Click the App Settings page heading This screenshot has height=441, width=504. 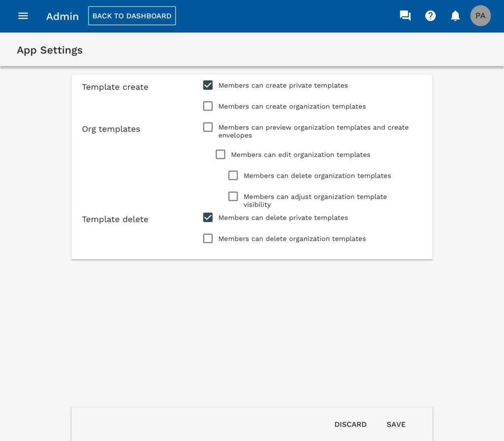click(50, 50)
